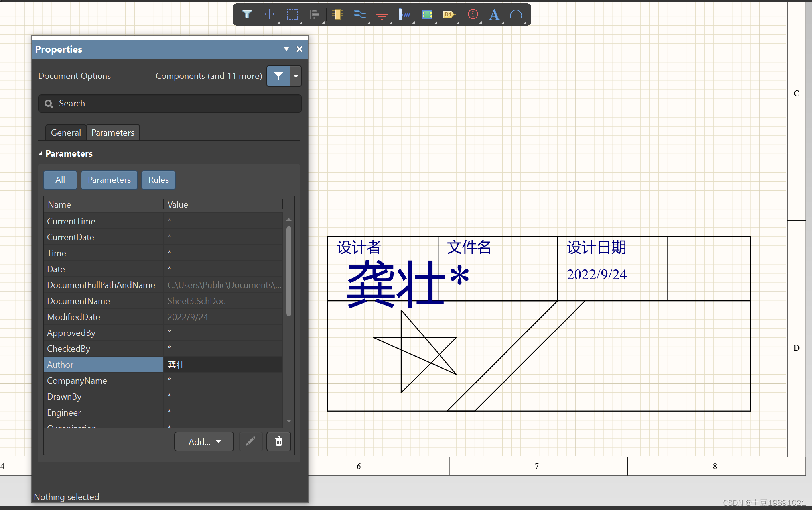Select the place net label tool
812x510 pixels.
[404, 14]
